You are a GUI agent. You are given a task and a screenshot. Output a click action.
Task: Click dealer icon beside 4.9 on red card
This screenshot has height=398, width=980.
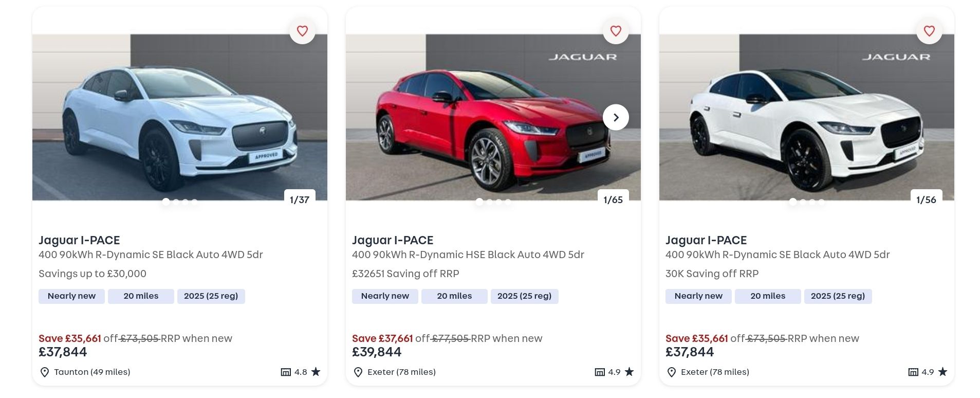pyautogui.click(x=600, y=372)
